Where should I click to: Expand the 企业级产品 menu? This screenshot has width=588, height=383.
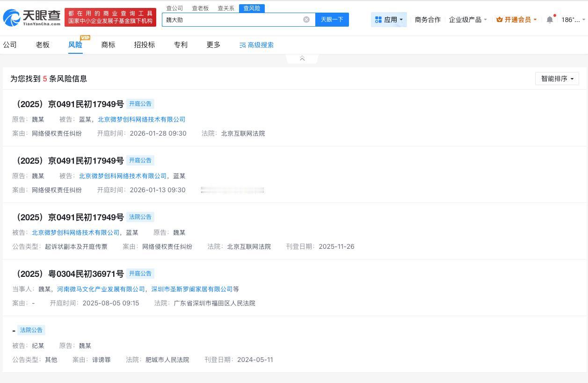point(468,20)
